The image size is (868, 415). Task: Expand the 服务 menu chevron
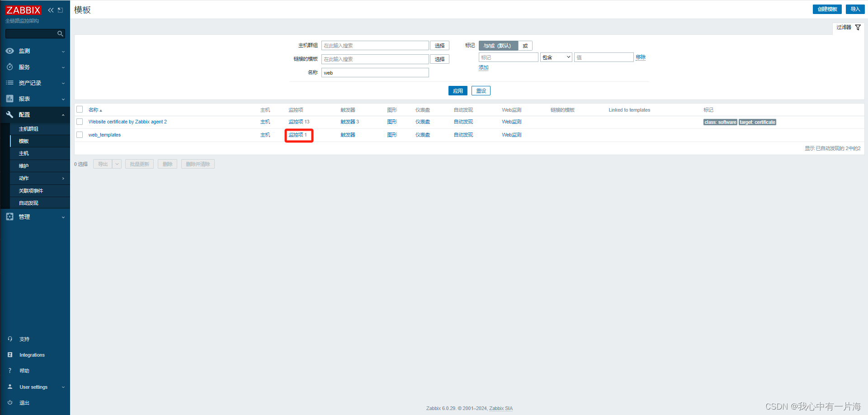63,67
